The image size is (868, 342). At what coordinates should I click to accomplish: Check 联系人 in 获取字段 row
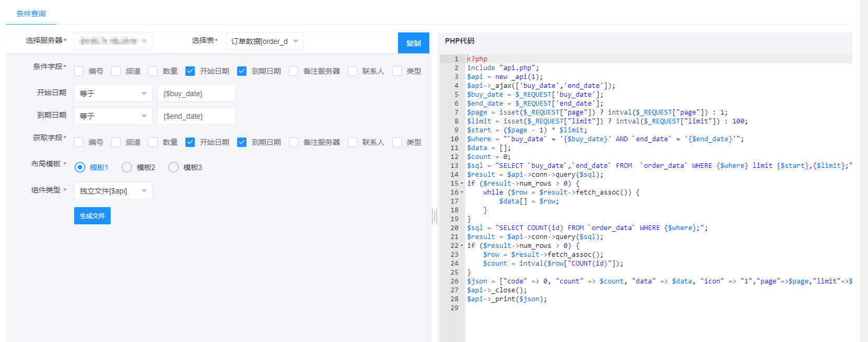pyautogui.click(x=353, y=142)
